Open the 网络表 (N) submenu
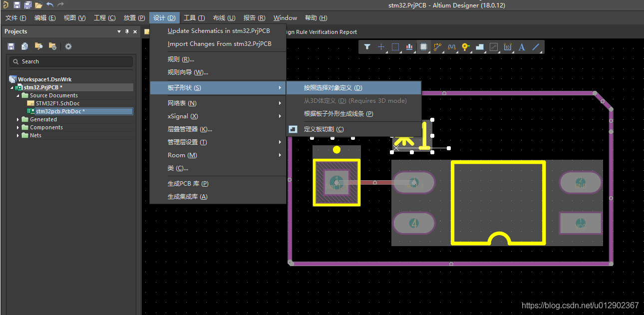The height and width of the screenshot is (315, 644). (x=218, y=103)
